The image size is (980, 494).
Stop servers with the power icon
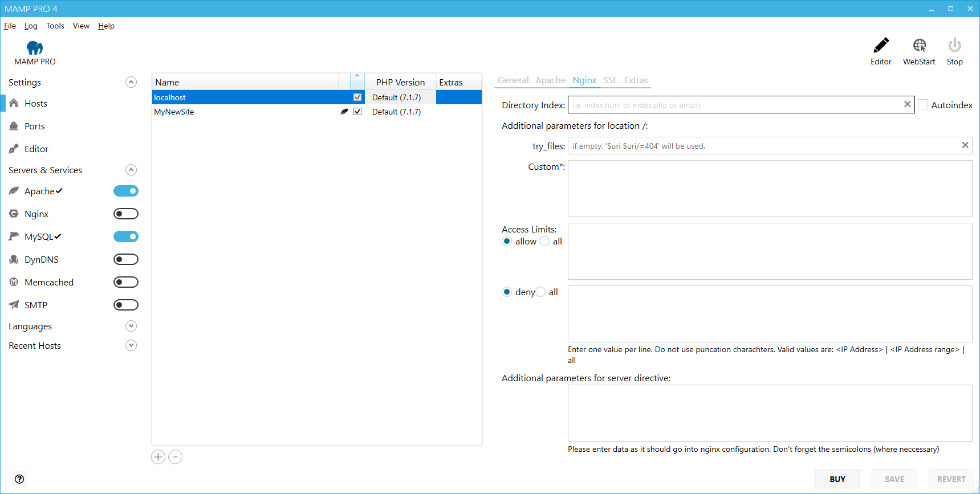coord(954,45)
